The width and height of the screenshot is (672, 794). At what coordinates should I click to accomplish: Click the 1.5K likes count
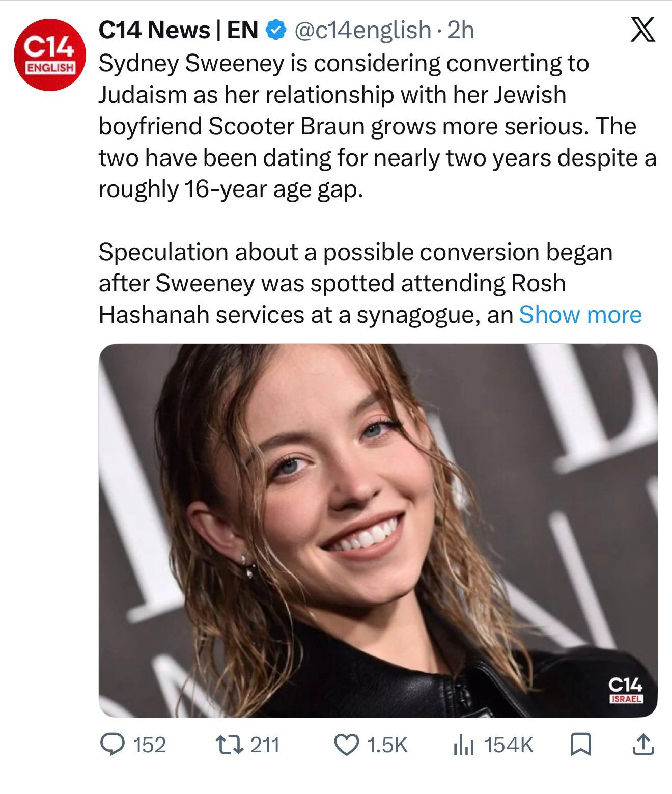(x=387, y=745)
